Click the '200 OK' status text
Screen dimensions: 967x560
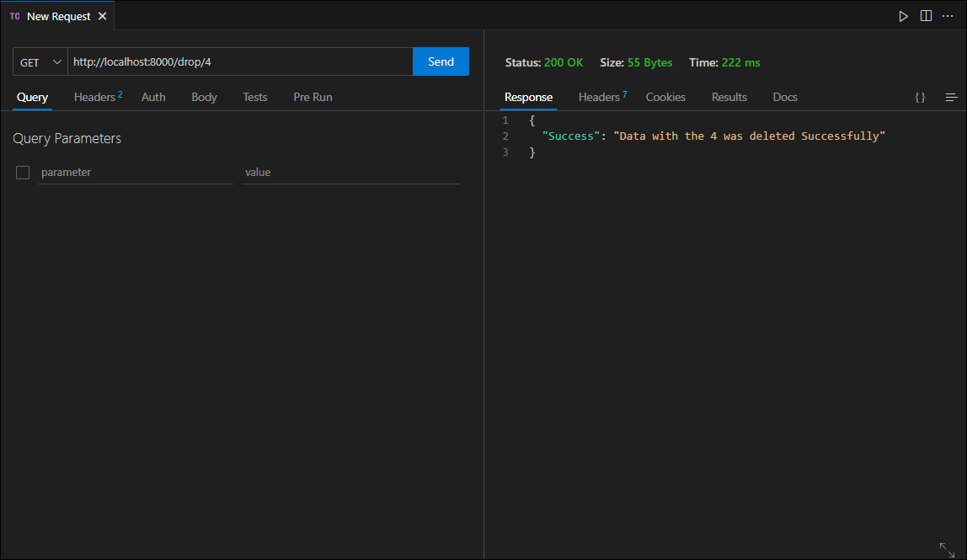point(564,62)
